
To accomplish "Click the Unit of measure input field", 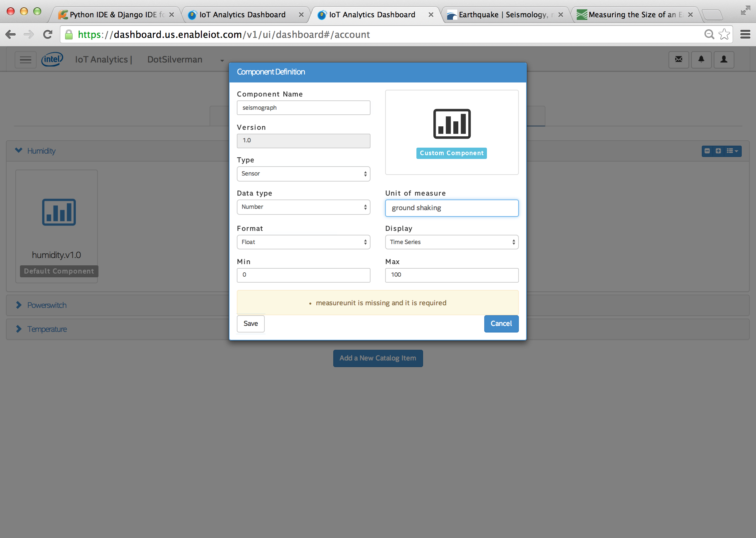I will point(451,208).
